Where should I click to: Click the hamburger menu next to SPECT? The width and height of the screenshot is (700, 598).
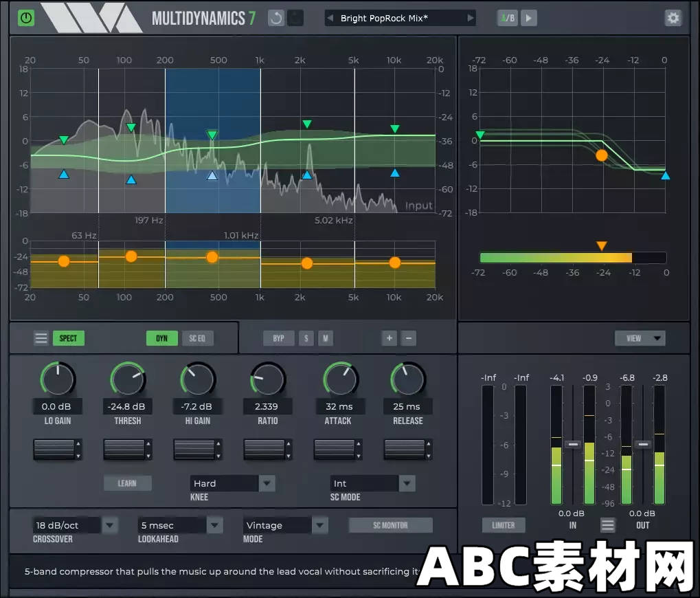41,337
